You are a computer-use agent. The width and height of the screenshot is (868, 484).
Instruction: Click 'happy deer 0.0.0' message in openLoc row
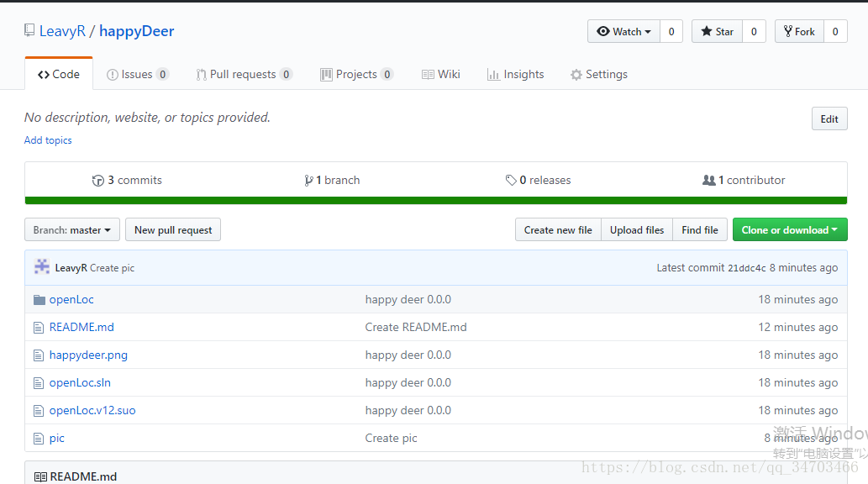(408, 300)
